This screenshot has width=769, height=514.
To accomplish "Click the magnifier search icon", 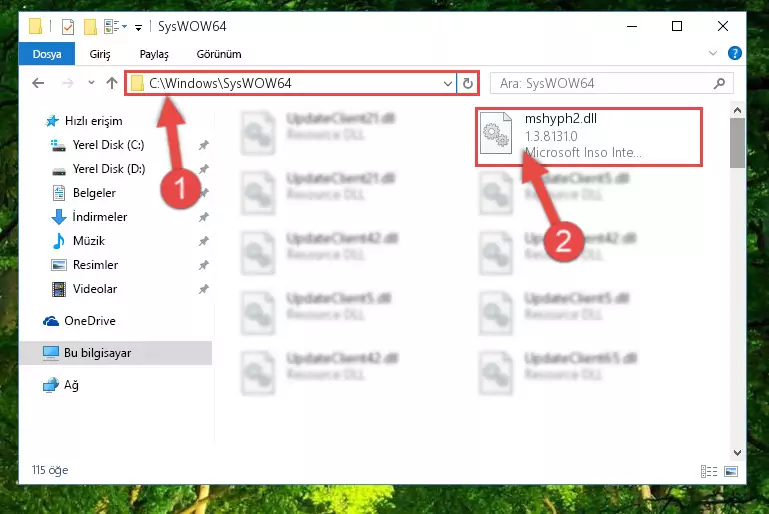I will 719,84.
